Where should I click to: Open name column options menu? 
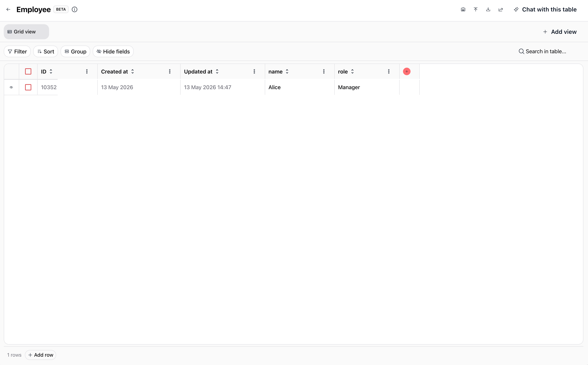[324, 71]
